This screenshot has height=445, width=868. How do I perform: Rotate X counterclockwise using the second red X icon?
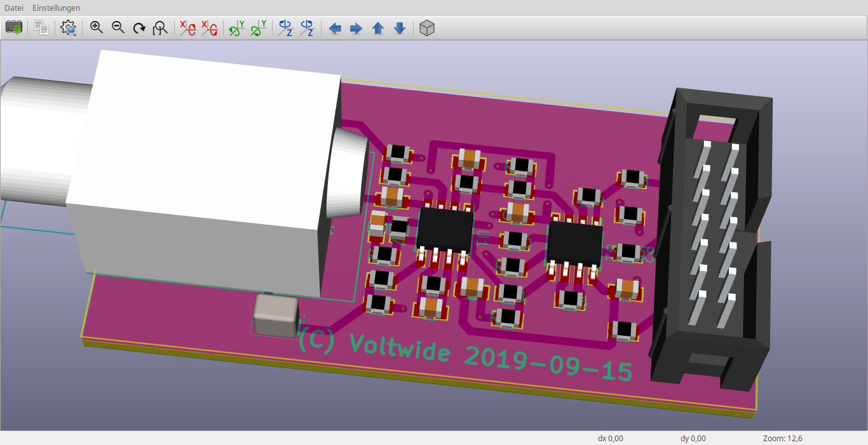point(209,28)
